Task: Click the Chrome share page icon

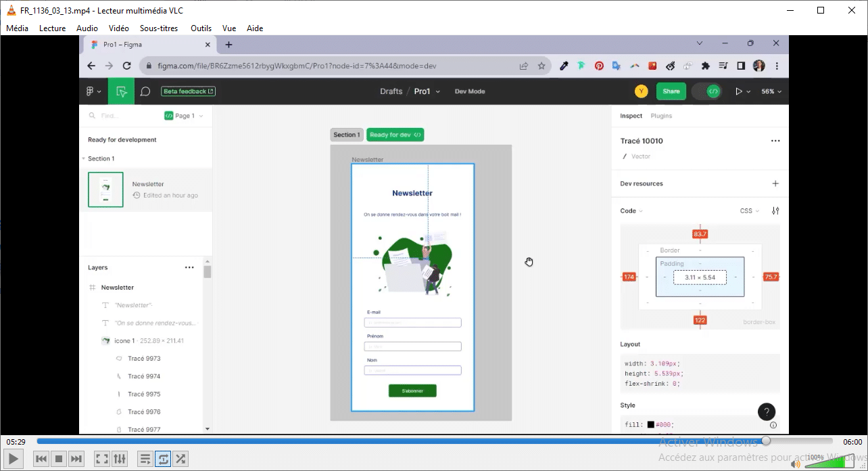Action: [523, 66]
